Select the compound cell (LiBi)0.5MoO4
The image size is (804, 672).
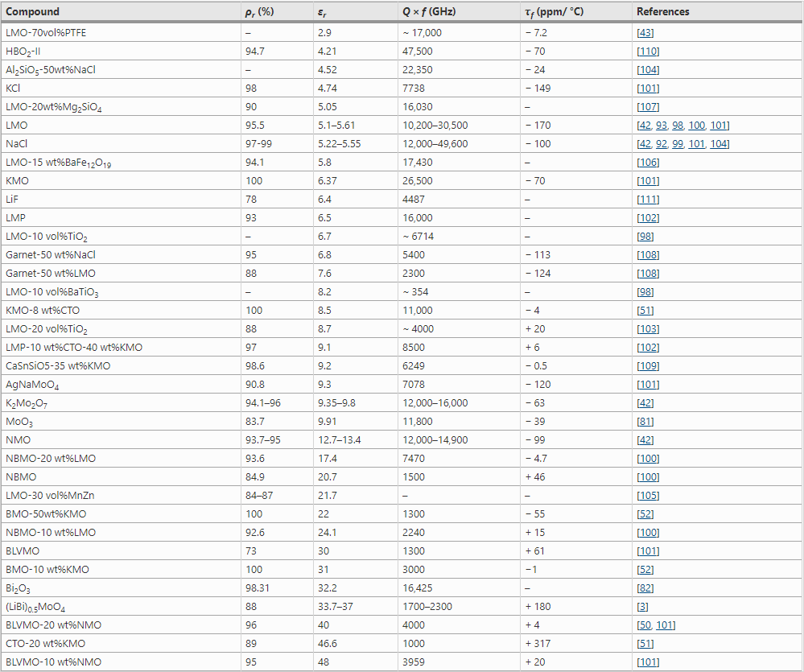point(35,607)
